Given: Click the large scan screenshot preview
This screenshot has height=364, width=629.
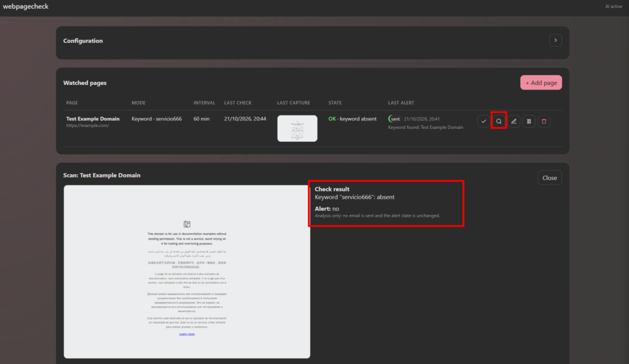Looking at the screenshot, I should (187, 271).
